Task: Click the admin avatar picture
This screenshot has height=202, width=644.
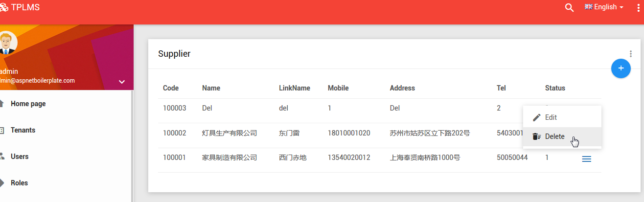Action: (x=7, y=43)
